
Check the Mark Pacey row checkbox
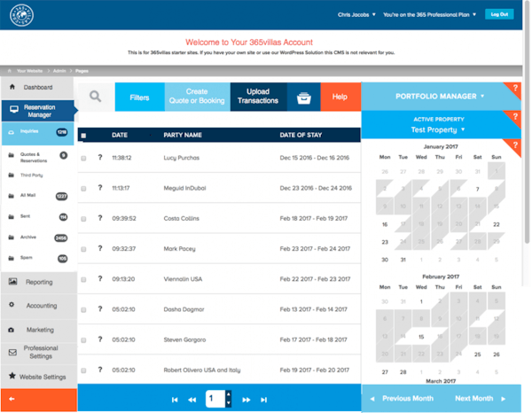pos(83,249)
